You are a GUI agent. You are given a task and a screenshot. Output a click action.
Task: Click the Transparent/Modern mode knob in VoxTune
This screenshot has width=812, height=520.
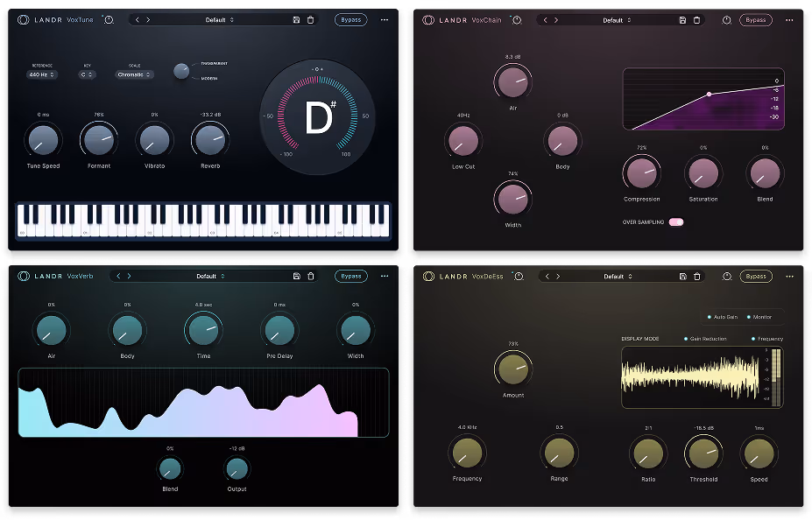pos(181,71)
